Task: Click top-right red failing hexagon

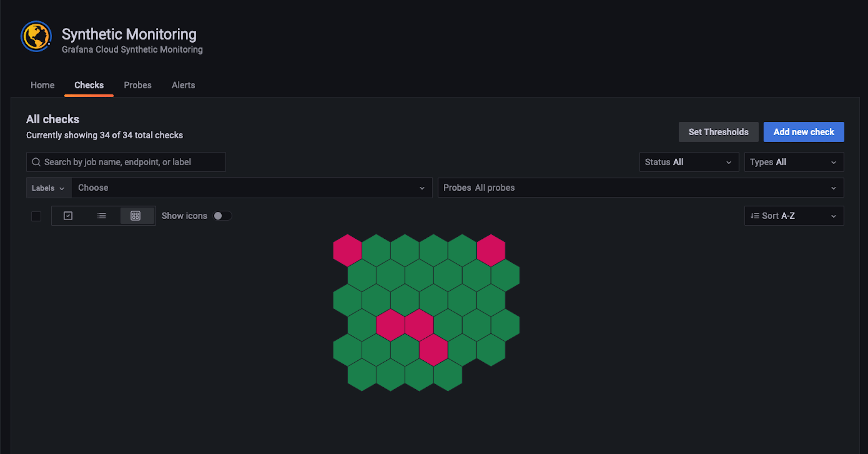Action: point(491,250)
